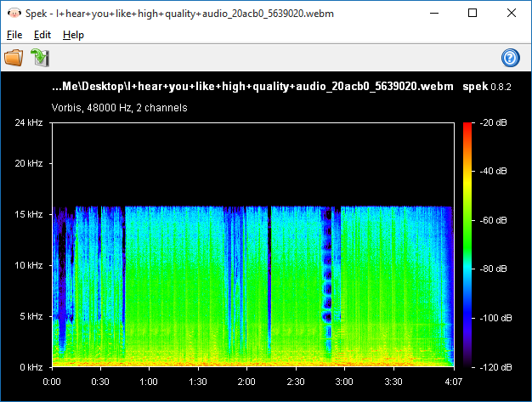
Task: Open the File menu
Action: click(x=14, y=35)
